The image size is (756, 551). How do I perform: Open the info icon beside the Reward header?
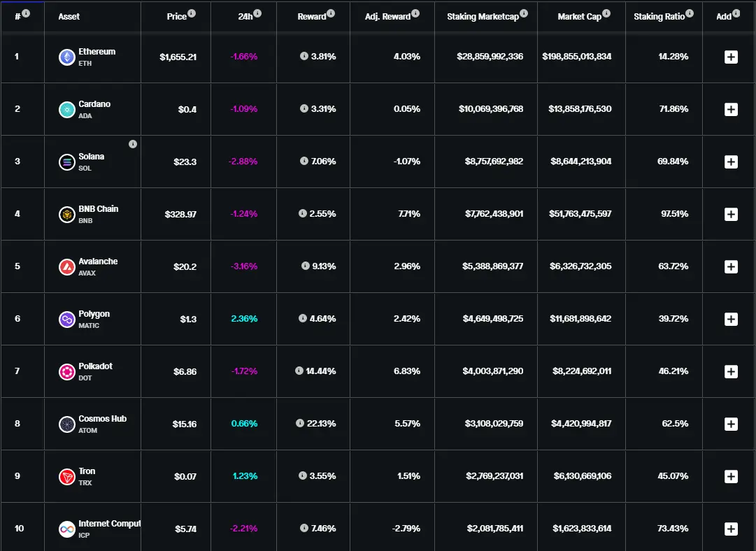(x=331, y=13)
